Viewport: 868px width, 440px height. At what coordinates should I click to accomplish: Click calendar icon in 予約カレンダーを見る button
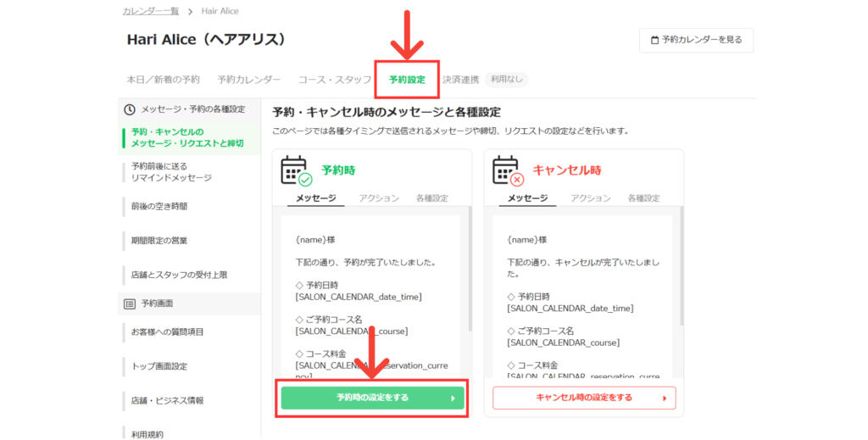[654, 40]
